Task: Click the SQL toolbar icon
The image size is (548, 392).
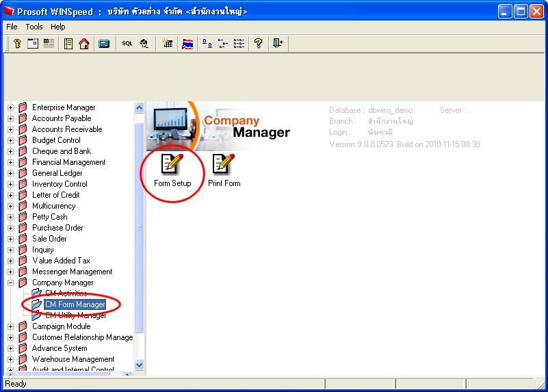Action: click(127, 43)
